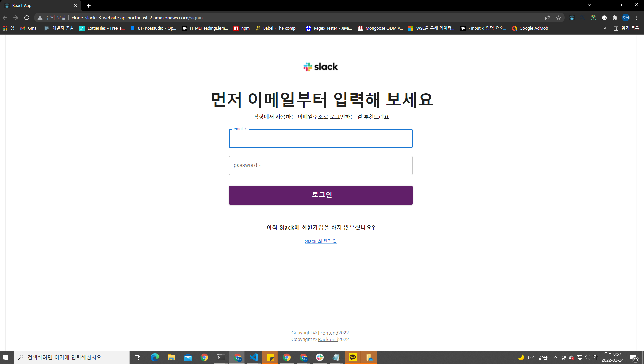
Task: Open the OneDrive folder taskbar icon
Action: click(x=369, y=357)
